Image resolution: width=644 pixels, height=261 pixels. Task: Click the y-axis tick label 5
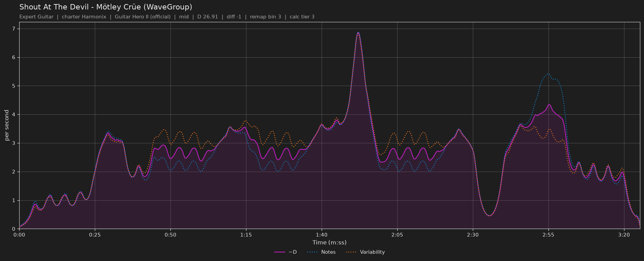point(14,86)
